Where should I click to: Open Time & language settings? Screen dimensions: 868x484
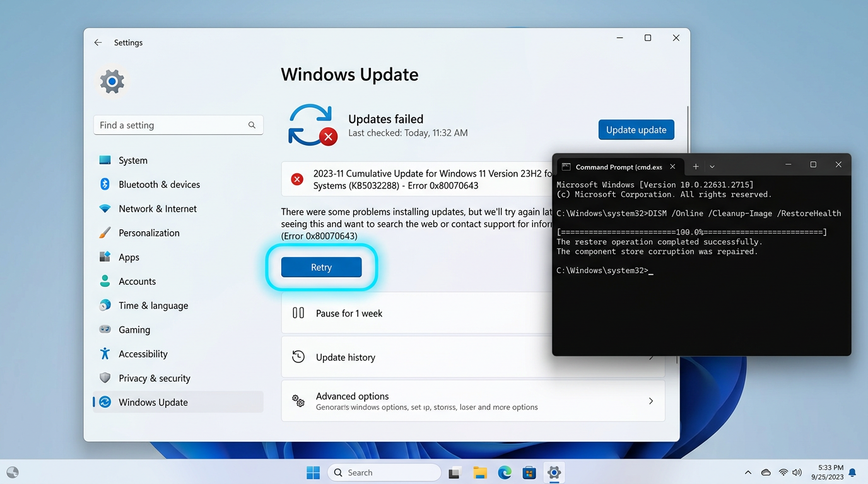pyautogui.click(x=178, y=305)
